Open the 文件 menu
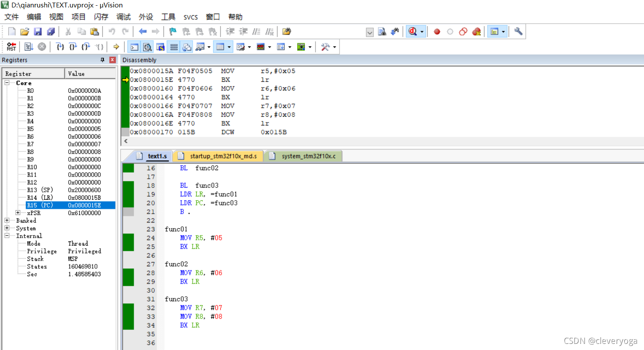The width and height of the screenshot is (644, 350). pos(12,17)
